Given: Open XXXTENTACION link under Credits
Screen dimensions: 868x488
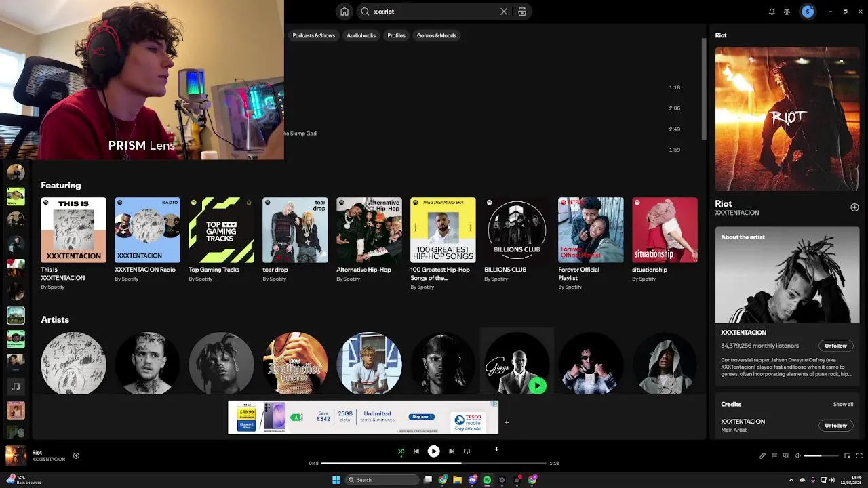Looking at the screenshot, I should click(743, 422).
